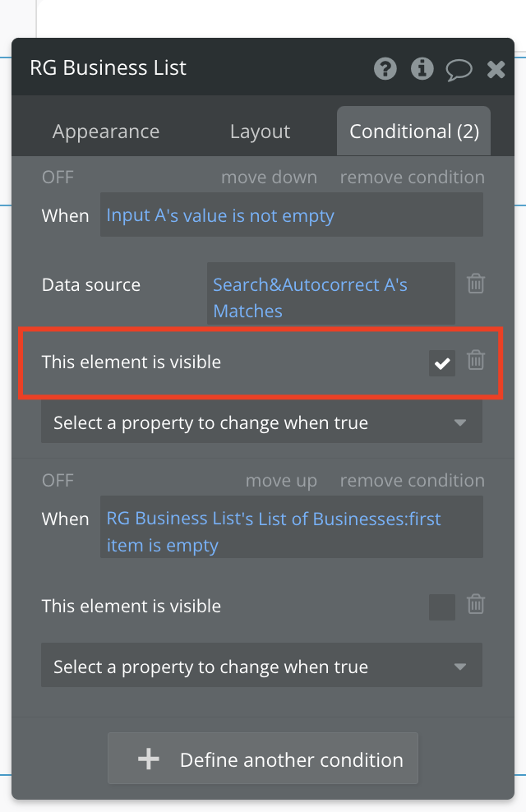Uncheck the first 'This element is visible' checkbox
The image size is (526, 812).
tap(442, 363)
